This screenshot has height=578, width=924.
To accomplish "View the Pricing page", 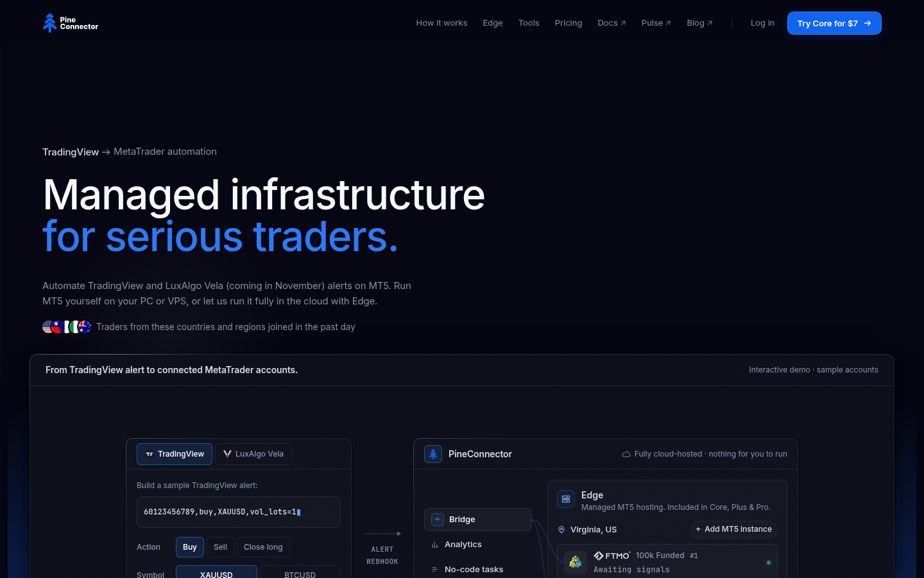I will tap(569, 23).
